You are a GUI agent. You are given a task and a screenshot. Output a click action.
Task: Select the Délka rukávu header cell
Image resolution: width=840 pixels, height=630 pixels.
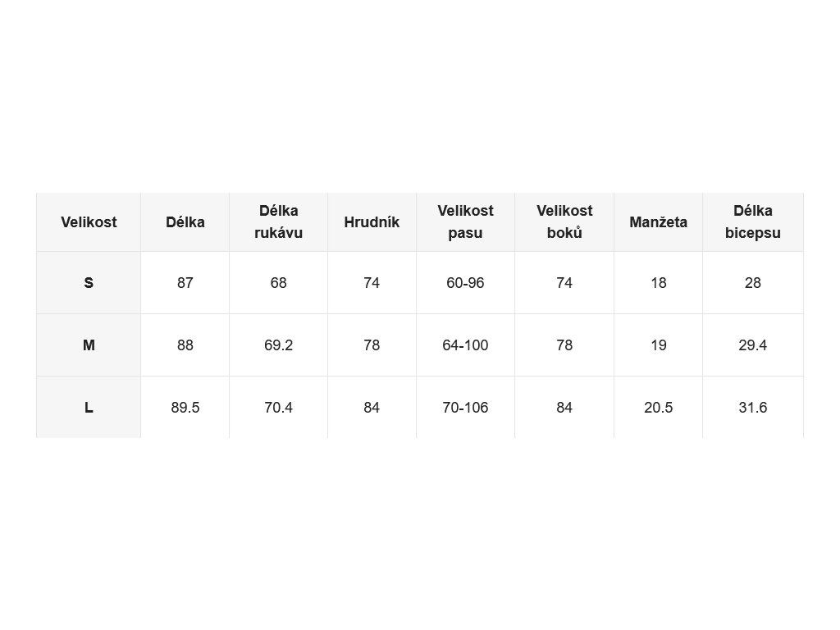(279, 221)
